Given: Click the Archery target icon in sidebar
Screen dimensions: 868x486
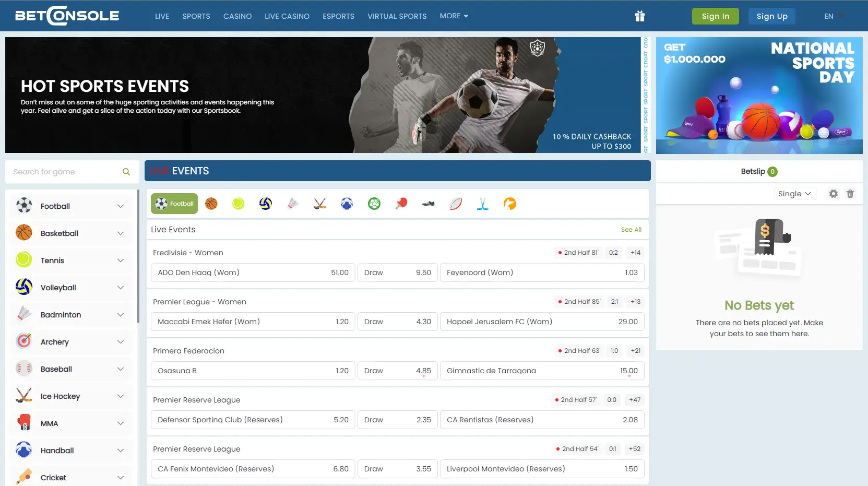Looking at the screenshot, I should [24, 341].
